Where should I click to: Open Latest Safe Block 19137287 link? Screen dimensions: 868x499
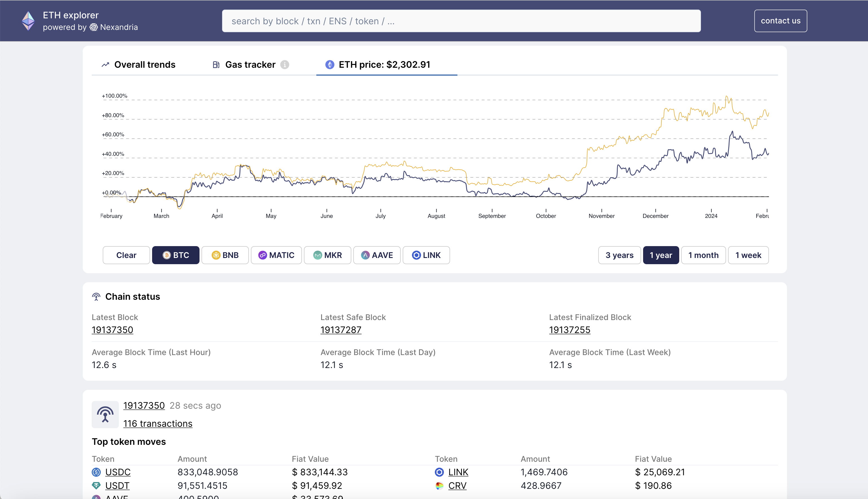tap(341, 330)
